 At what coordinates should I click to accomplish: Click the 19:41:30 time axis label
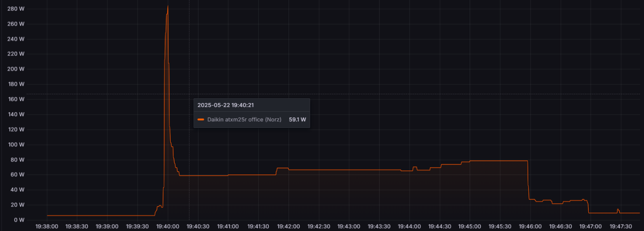258,227
